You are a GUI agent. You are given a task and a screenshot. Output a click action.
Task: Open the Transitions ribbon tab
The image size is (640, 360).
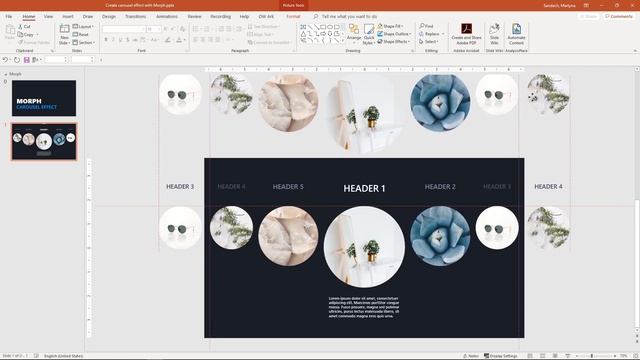(136, 16)
